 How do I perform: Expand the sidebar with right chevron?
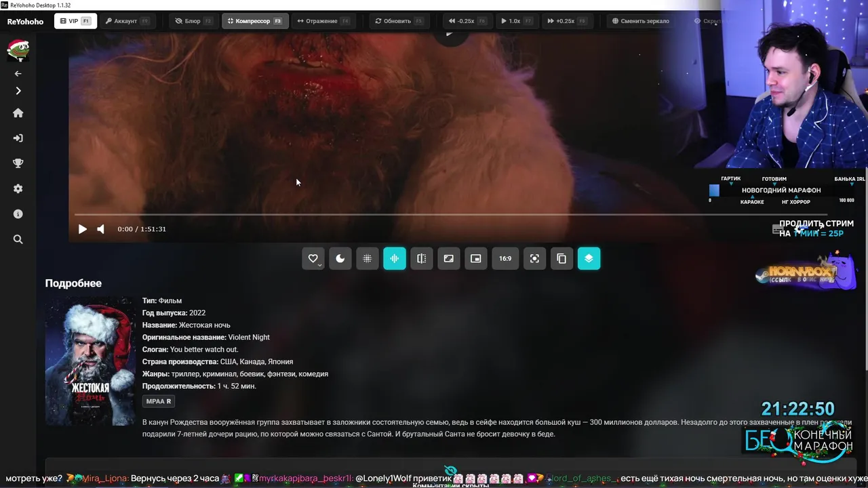tap(18, 91)
